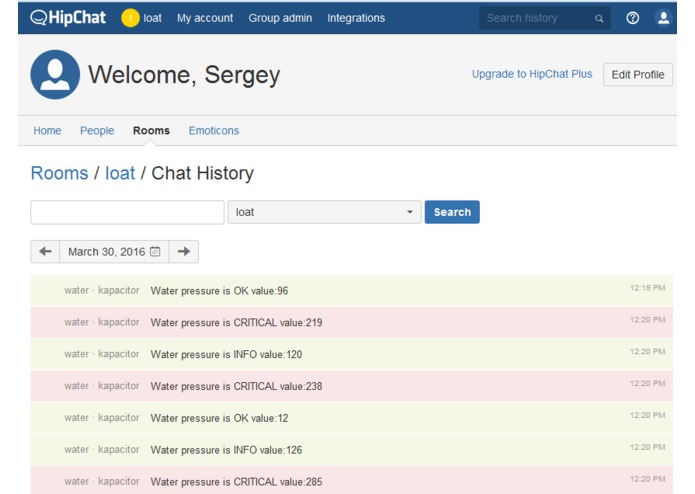695x494 pixels.
Task: Open the help question mark icon
Action: (x=633, y=18)
